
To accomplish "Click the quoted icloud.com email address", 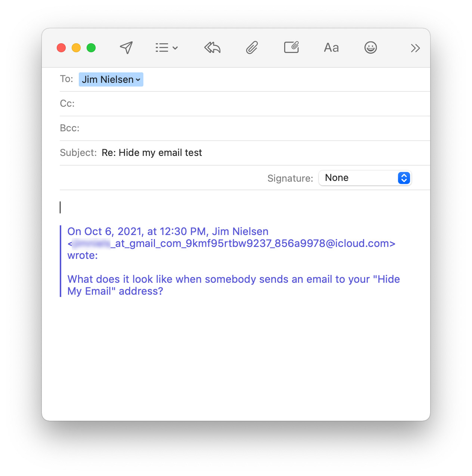I will tap(232, 244).
